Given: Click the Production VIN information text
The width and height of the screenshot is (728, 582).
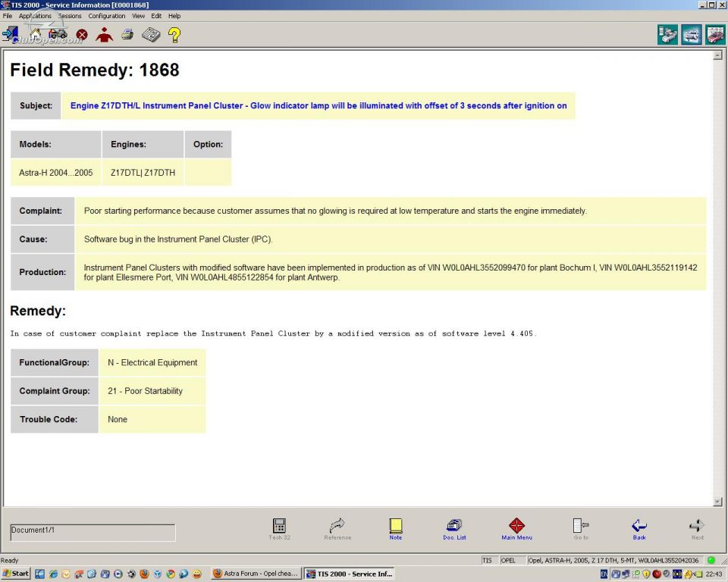Looking at the screenshot, I should click(x=390, y=273).
